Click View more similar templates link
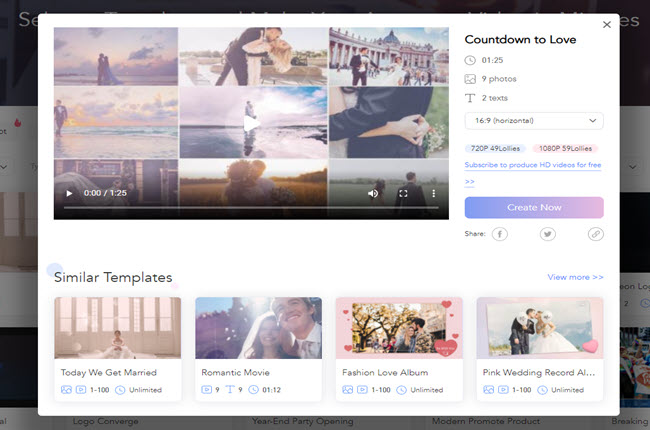This screenshot has height=430, width=650. point(575,277)
